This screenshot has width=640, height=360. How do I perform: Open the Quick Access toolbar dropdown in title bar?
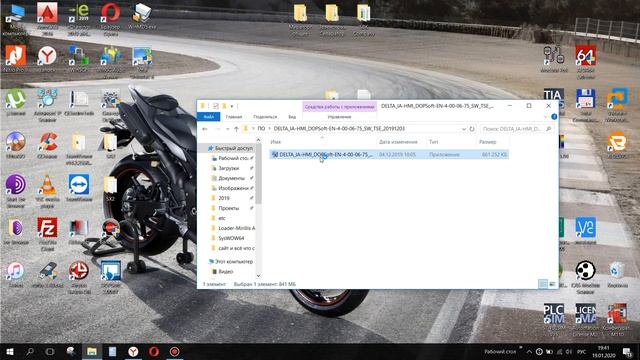click(232, 106)
